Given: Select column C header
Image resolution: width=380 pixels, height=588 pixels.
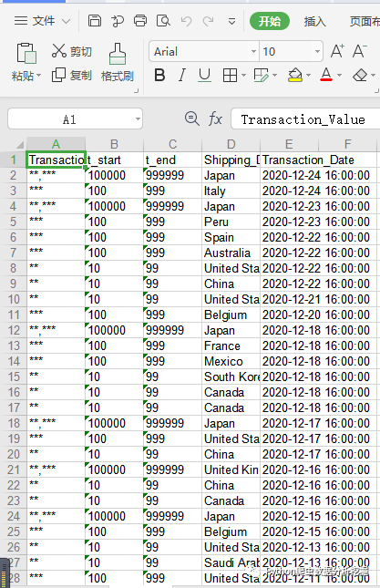Looking at the screenshot, I should (173, 144).
